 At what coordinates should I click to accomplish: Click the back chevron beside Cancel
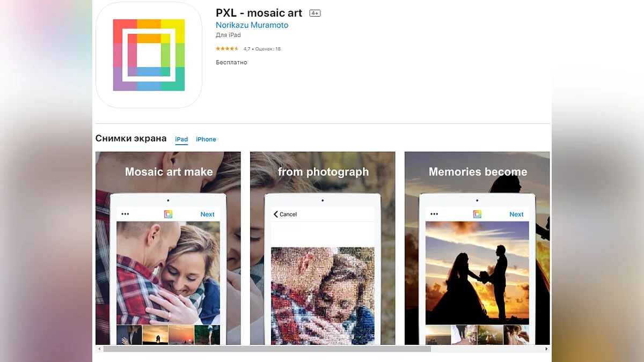[276, 214]
